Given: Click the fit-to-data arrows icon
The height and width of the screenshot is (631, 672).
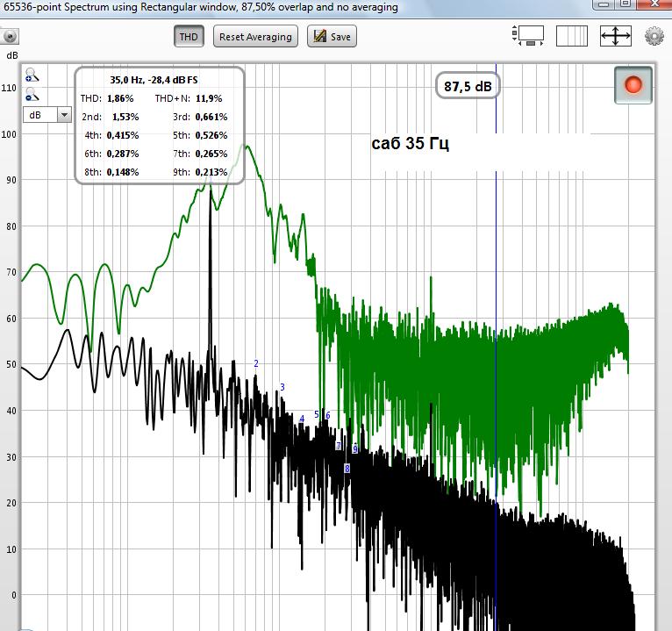Looking at the screenshot, I should (x=616, y=36).
